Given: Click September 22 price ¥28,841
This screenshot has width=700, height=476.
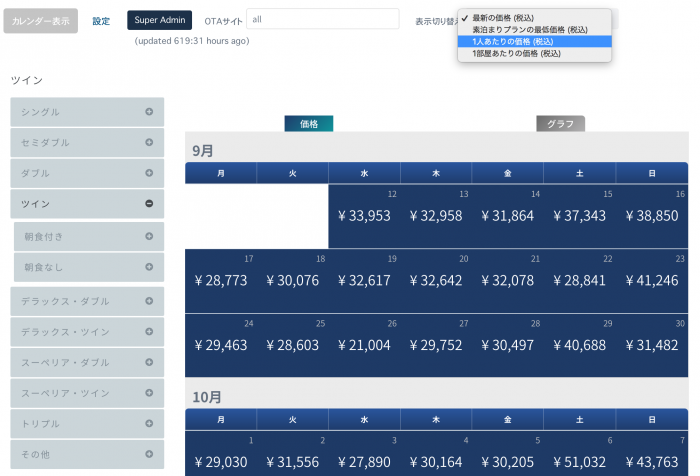Looking at the screenshot, I should tap(579, 280).
